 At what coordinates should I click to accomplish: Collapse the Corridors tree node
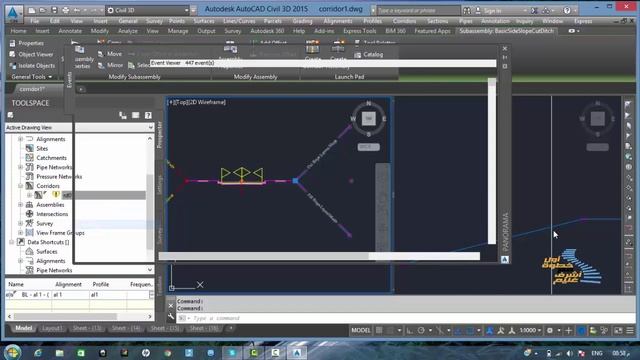pyautogui.click(x=20, y=186)
